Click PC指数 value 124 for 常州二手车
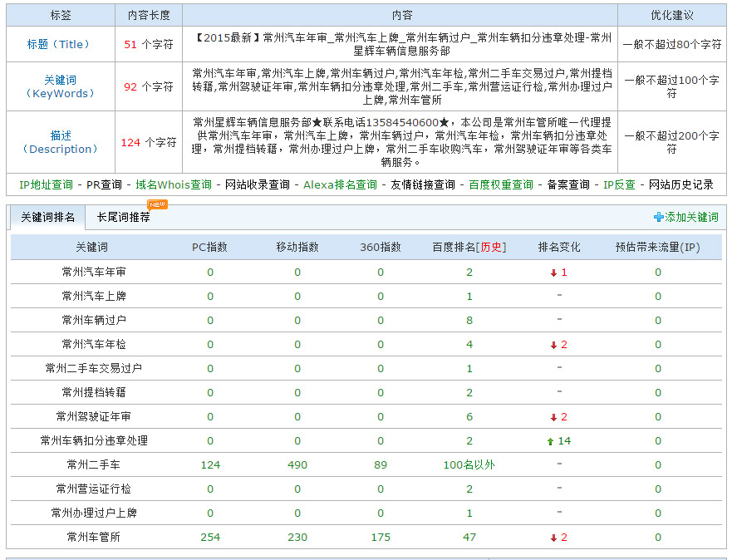The width and height of the screenshot is (732, 560). pos(210,465)
